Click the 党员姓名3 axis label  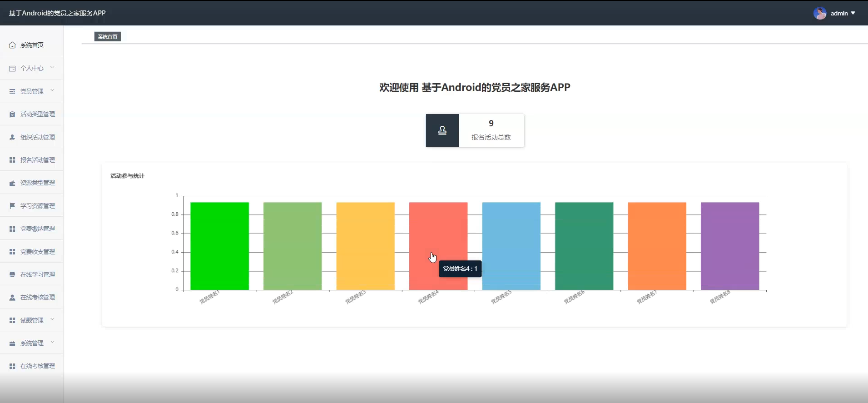pos(355,297)
